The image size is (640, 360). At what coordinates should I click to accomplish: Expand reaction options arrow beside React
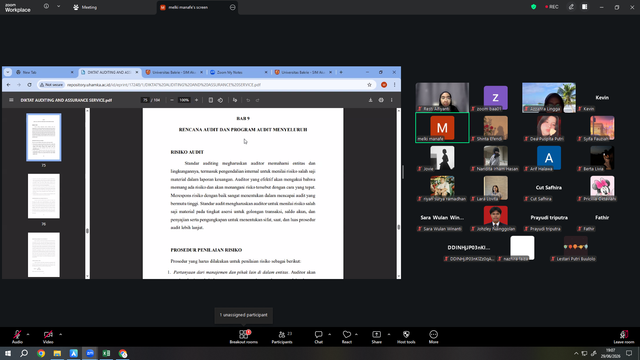tap(356, 334)
